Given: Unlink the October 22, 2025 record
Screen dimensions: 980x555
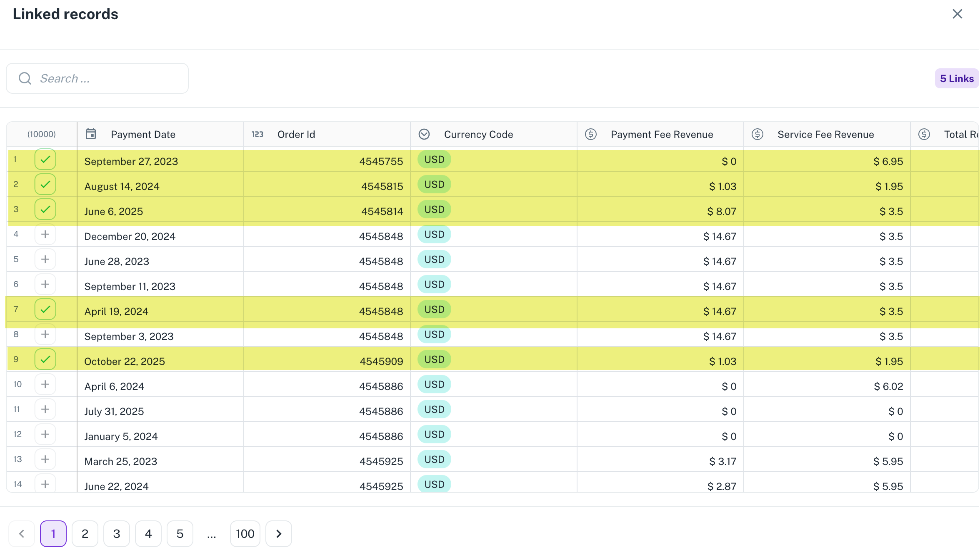Looking at the screenshot, I should coord(45,359).
